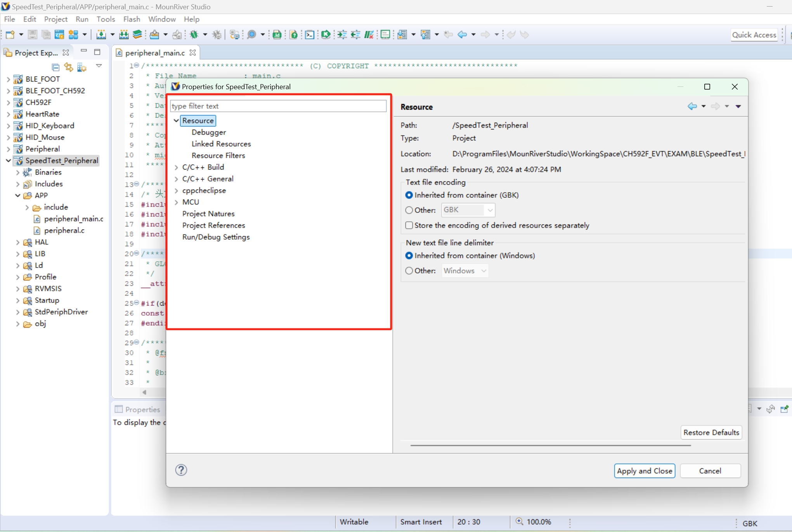Open the Tools menu
792x532 pixels.
106,19
